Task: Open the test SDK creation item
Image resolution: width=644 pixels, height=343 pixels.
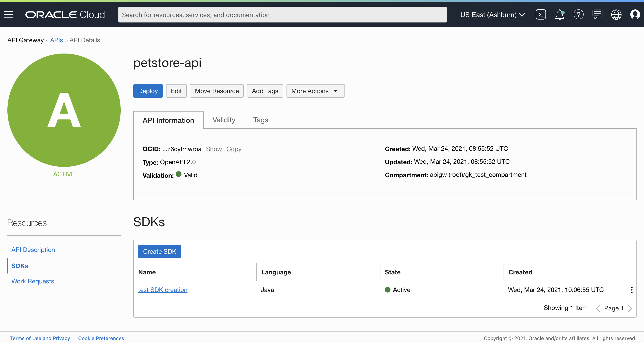Action: click(x=162, y=290)
